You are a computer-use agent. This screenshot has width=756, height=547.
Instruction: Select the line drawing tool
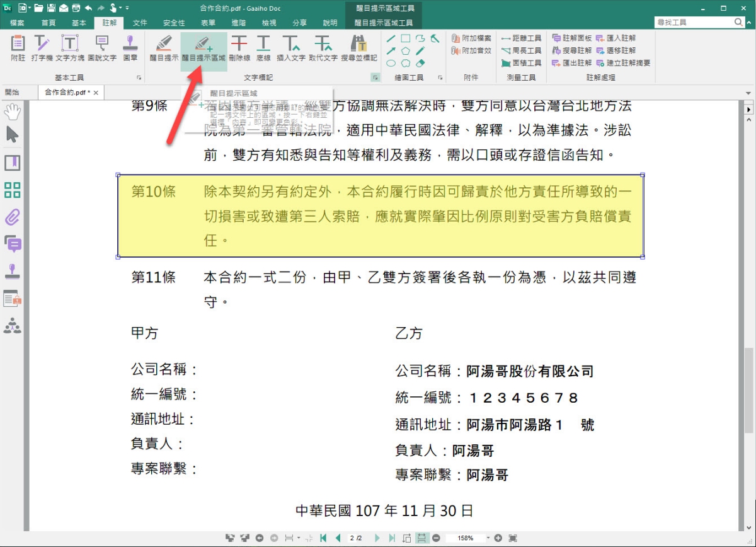(391, 38)
